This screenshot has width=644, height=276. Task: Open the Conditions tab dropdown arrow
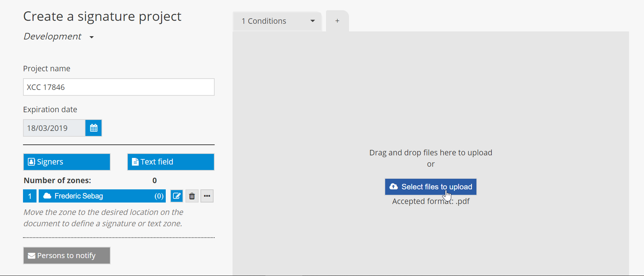pos(313,21)
